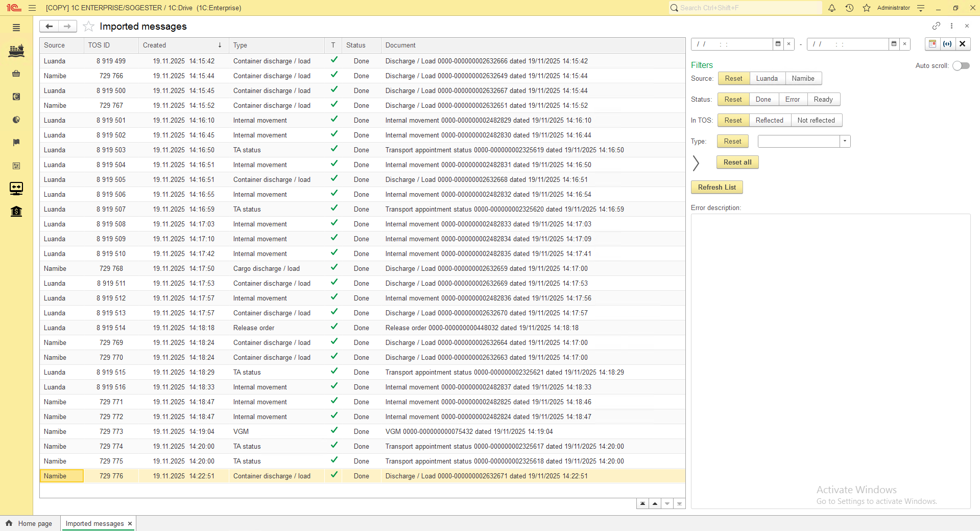Screen dimensions: 980x531
Task: Reset the Type filter
Action: point(732,141)
